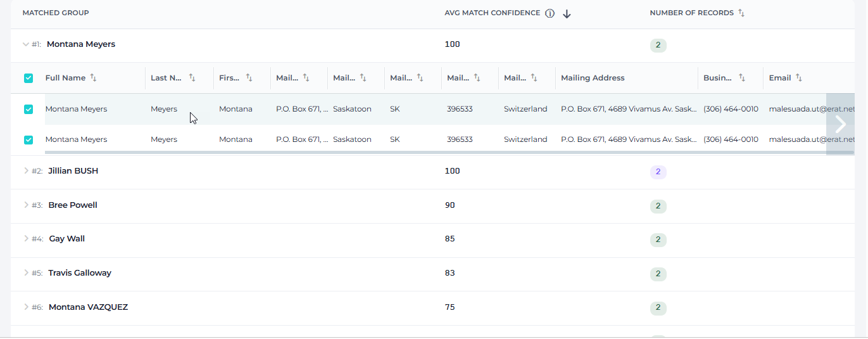Expand group #5 Travis Galloway
868x339 pixels.
[26, 272]
